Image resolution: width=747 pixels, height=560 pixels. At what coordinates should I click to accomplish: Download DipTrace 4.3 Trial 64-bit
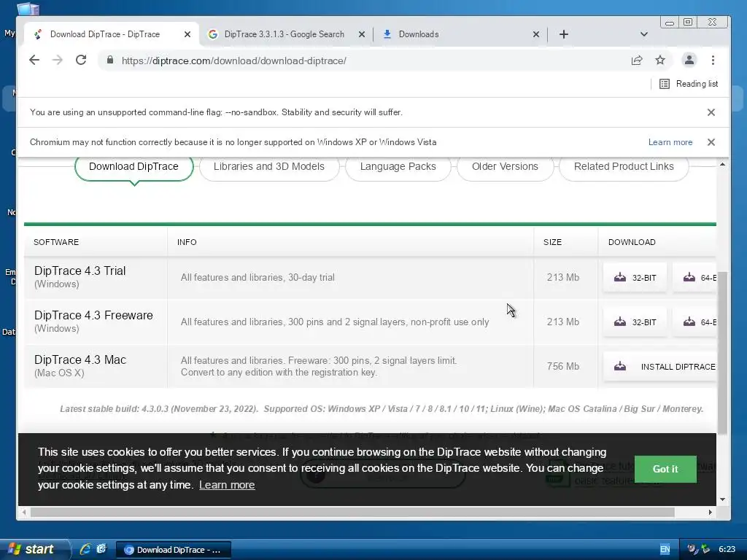coord(694,278)
